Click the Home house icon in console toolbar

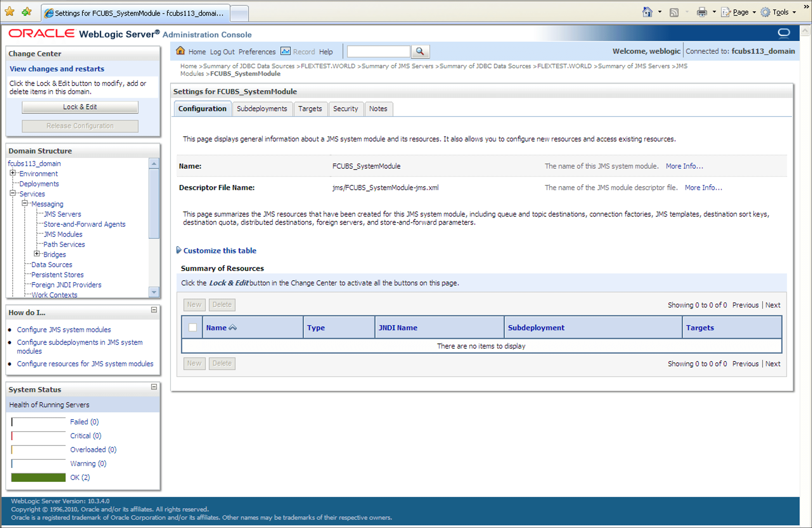tap(180, 51)
